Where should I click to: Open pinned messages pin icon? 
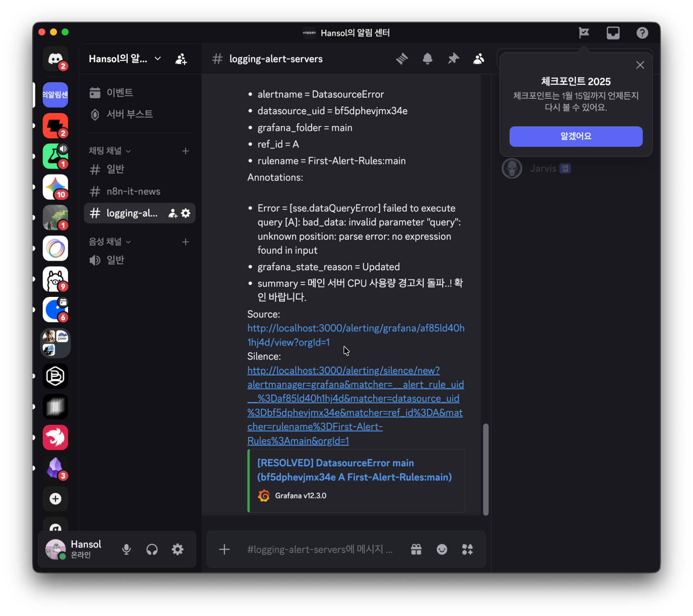[x=453, y=59]
